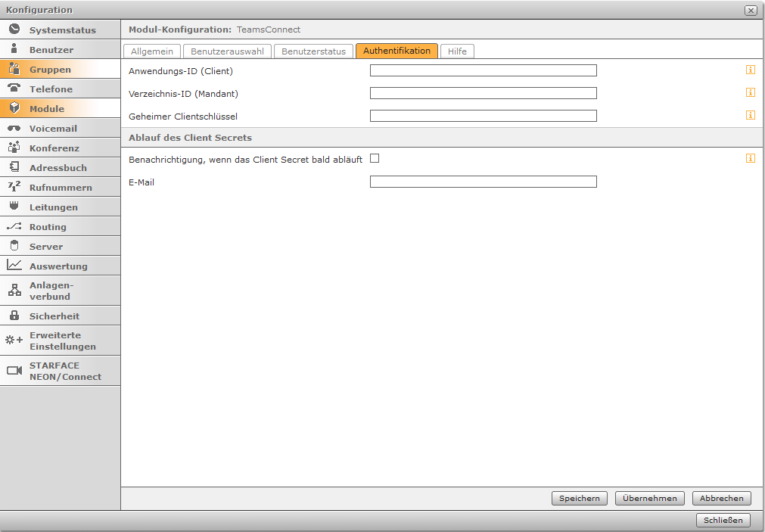Image resolution: width=765 pixels, height=532 pixels.
Task: Click the Auswertung chart icon
Action: (x=14, y=266)
